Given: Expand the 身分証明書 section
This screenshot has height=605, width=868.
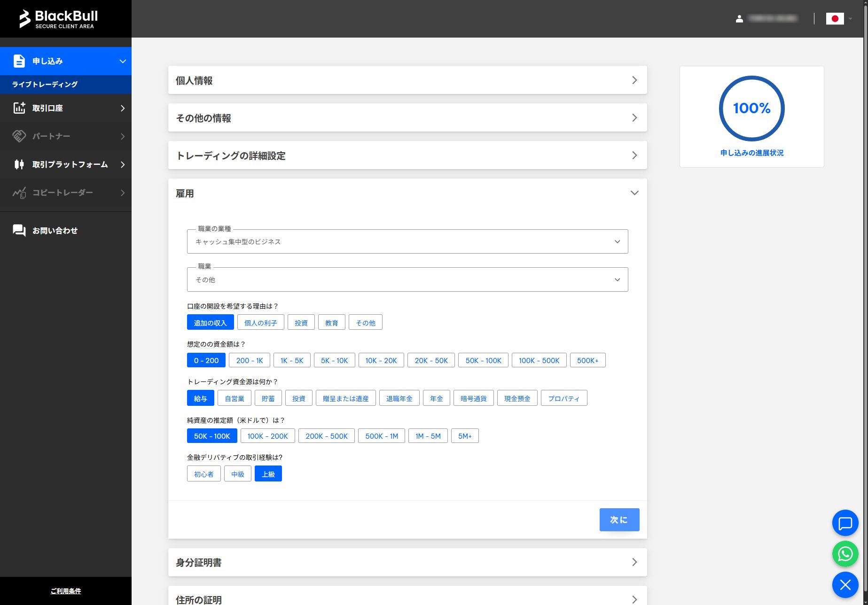Looking at the screenshot, I should (407, 562).
